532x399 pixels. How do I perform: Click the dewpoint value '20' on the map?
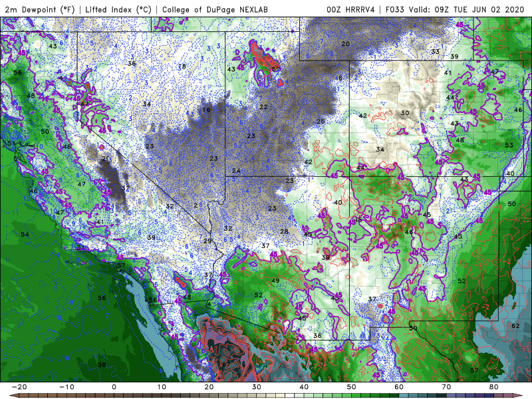[345, 44]
